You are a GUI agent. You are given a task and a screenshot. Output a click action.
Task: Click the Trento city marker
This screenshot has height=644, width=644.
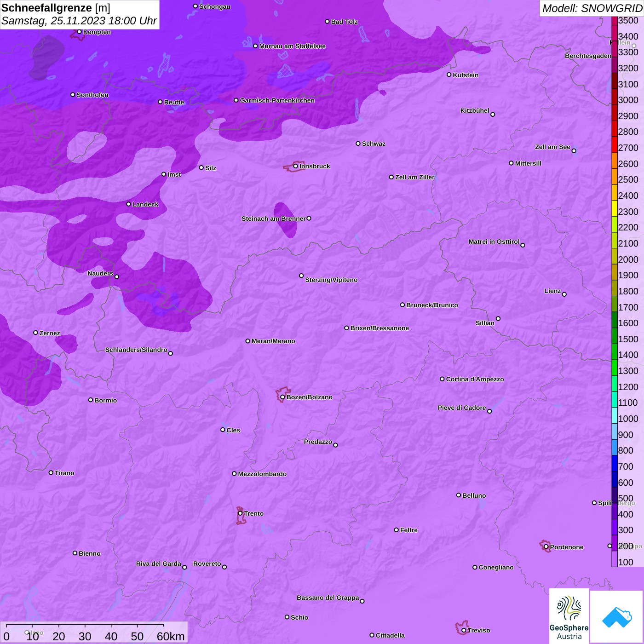240,513
